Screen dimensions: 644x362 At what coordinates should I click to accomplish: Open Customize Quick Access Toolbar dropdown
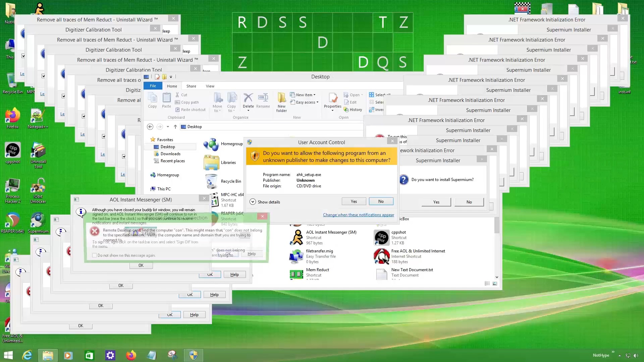(x=171, y=77)
